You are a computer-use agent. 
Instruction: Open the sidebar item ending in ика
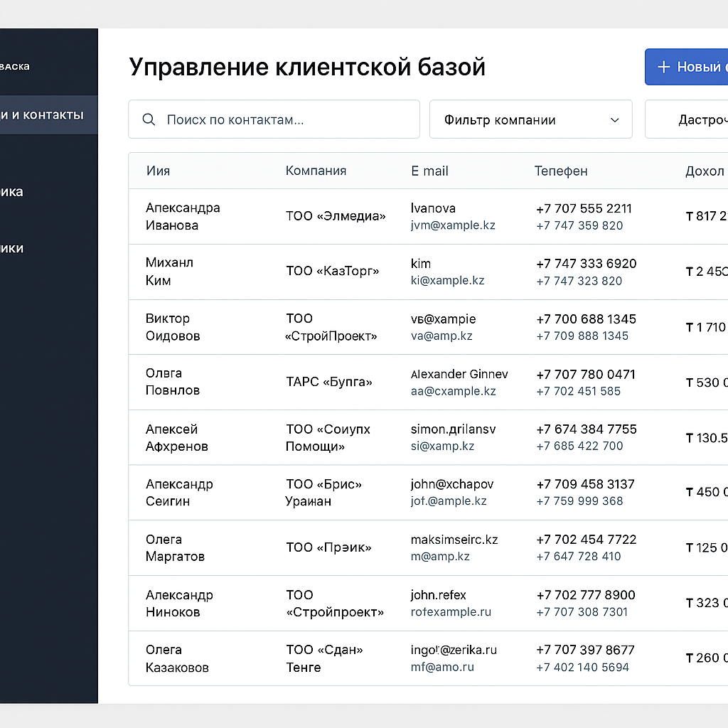(x=11, y=191)
